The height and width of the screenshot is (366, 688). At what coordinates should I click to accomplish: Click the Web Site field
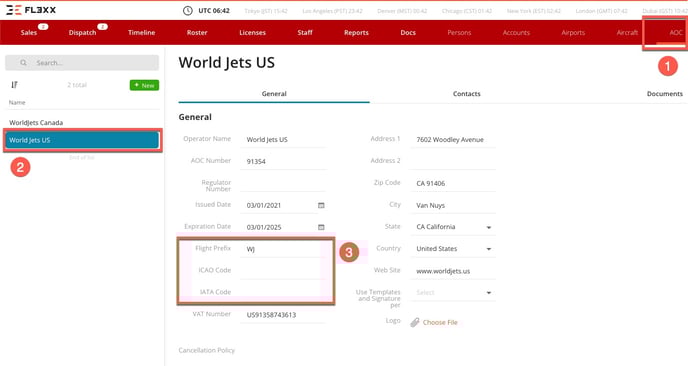[x=453, y=271]
